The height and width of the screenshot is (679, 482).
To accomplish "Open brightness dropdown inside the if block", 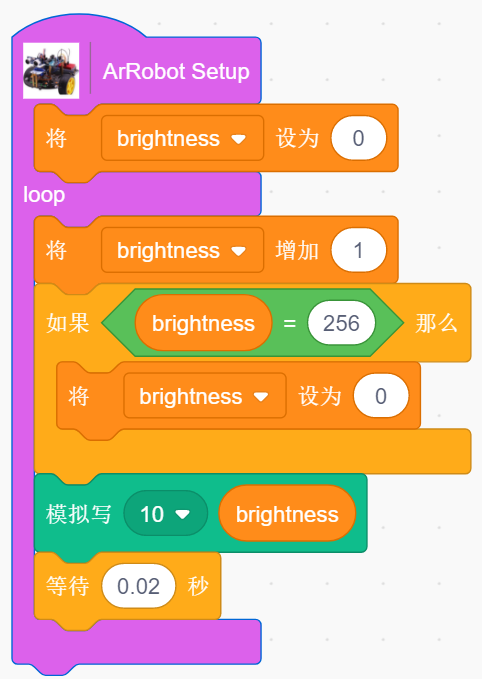I will [x=205, y=396].
